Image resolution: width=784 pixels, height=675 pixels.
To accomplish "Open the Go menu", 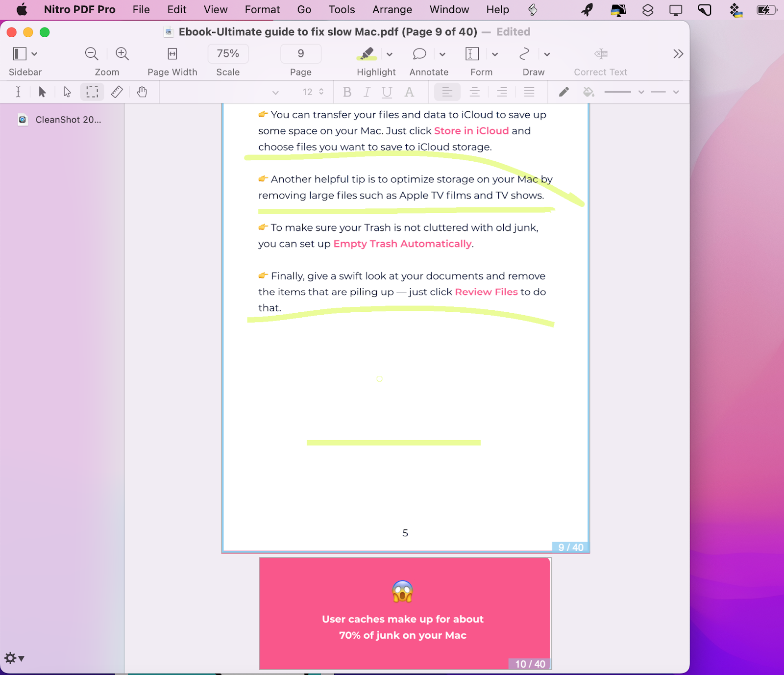I will click(304, 10).
